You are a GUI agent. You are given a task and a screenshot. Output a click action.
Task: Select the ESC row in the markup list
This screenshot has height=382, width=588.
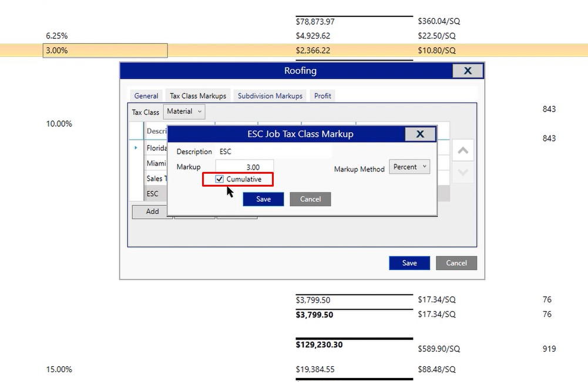[153, 194]
